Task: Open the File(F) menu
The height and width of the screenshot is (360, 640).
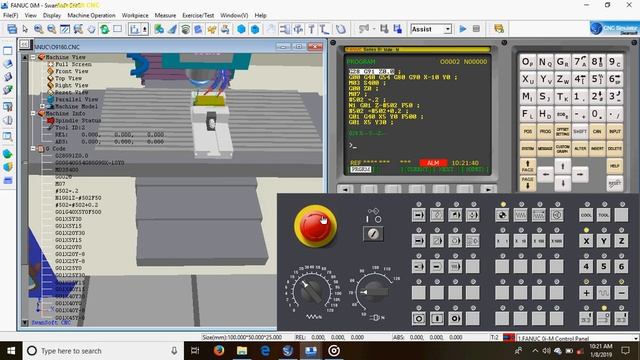Action: point(11,15)
